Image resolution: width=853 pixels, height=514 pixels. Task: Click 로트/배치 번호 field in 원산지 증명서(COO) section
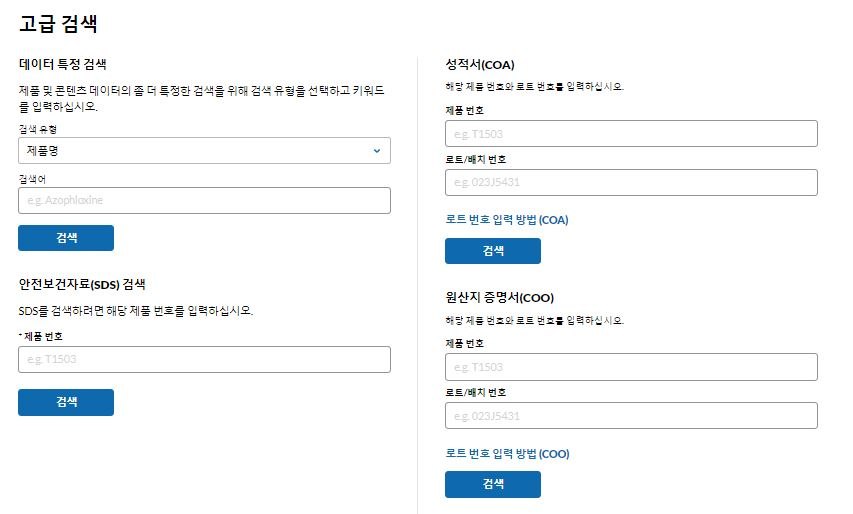[x=631, y=415]
